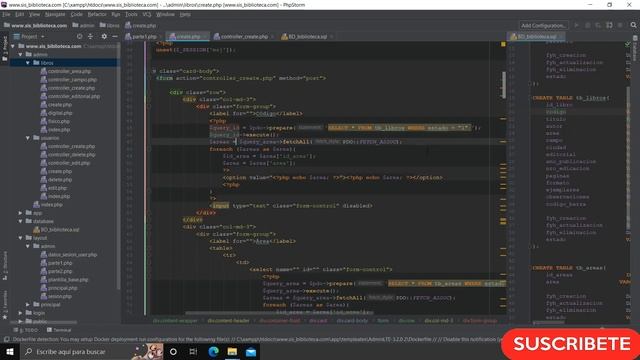
Task: Open the Database side tab at right edge
Action: tap(635, 48)
